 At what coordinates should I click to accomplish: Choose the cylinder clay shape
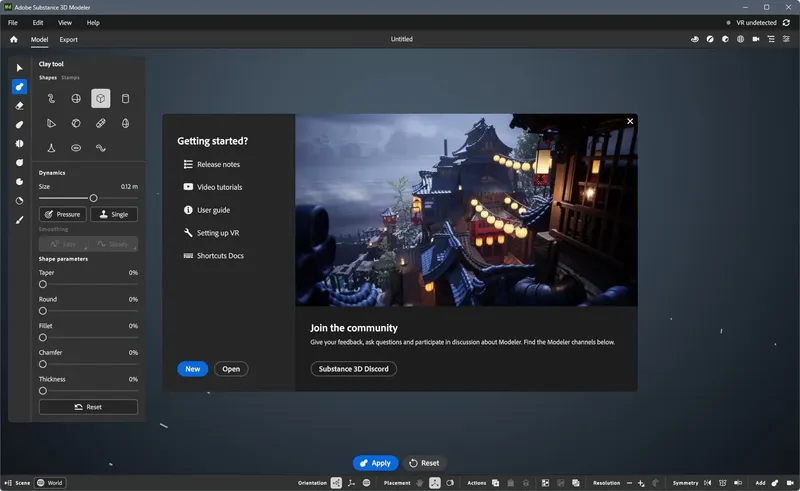click(x=125, y=98)
